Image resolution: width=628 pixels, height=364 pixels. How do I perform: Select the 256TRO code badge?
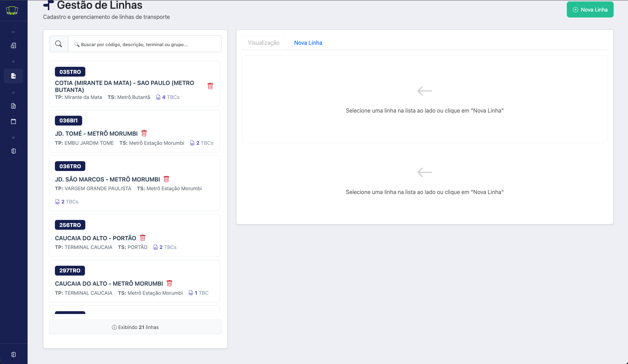coord(70,225)
